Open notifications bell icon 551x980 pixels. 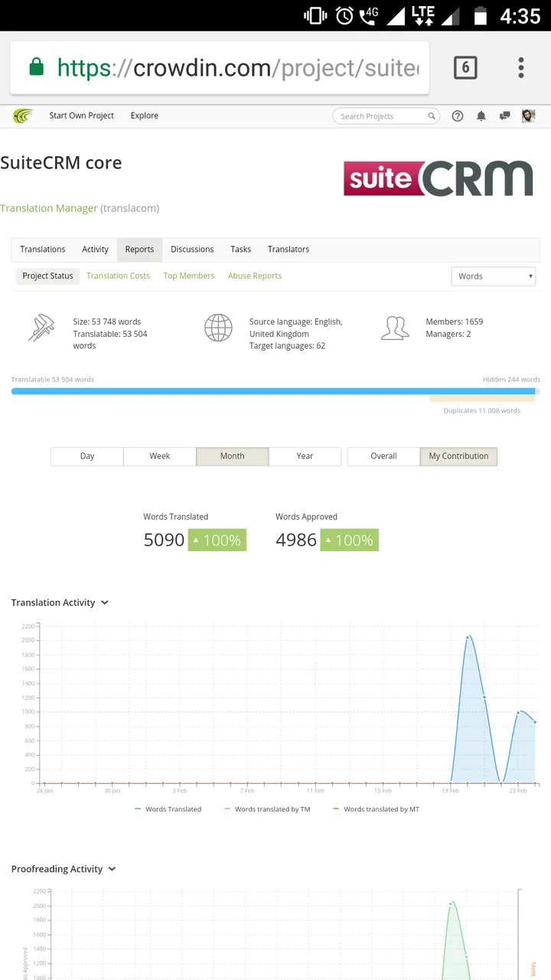(x=481, y=116)
